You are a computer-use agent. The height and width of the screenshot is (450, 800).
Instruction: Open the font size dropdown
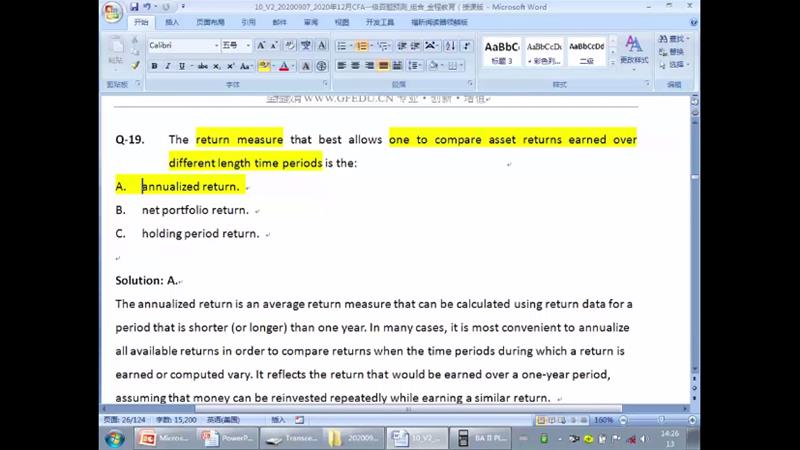pyautogui.click(x=248, y=45)
